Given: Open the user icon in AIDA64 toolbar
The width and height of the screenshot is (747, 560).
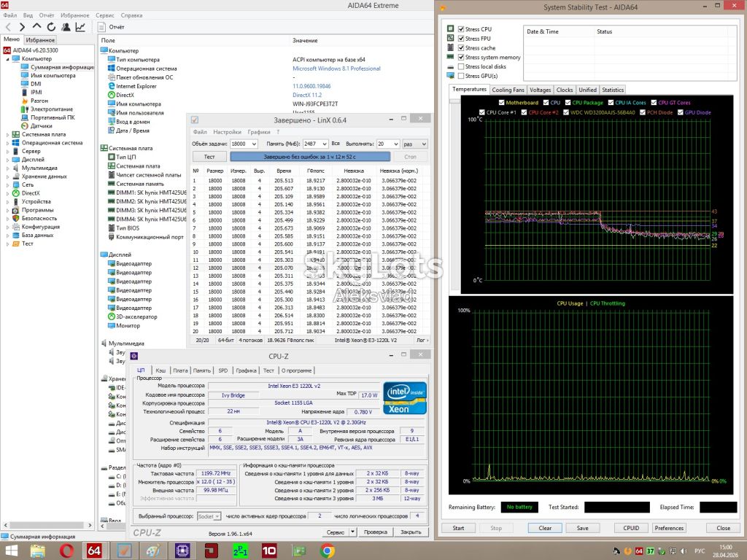Looking at the screenshot, I should tap(66, 27).
